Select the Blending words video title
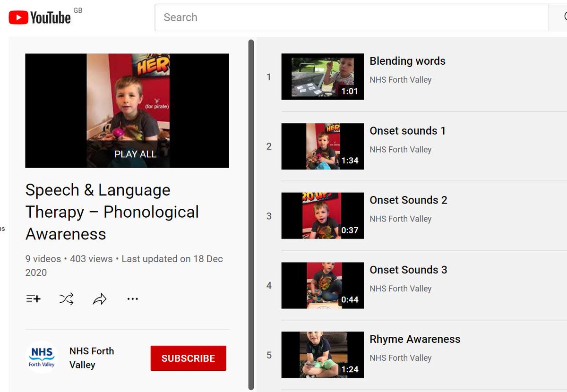 407,61
